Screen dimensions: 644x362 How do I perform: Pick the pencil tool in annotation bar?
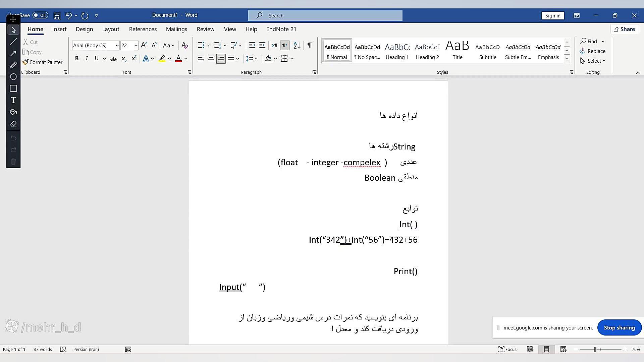tap(13, 65)
